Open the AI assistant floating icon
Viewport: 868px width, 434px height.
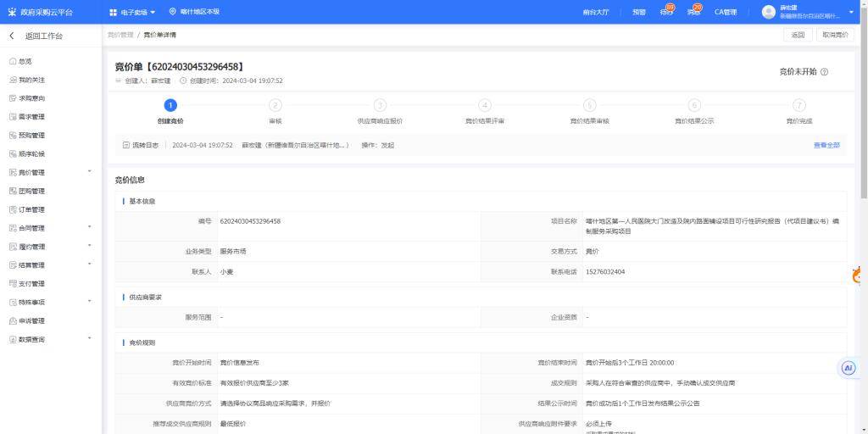pos(848,368)
